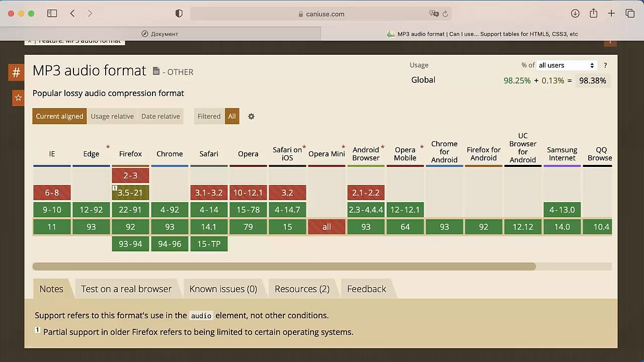Click the horizontal table scrollbar
Image resolution: width=644 pixels, height=362 pixels.
pos(284,266)
